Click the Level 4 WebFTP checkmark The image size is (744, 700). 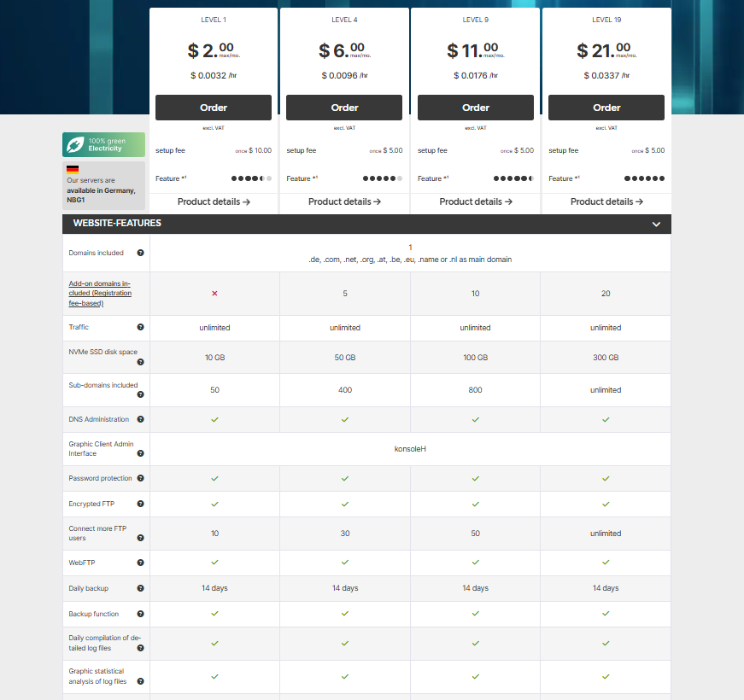(x=345, y=563)
